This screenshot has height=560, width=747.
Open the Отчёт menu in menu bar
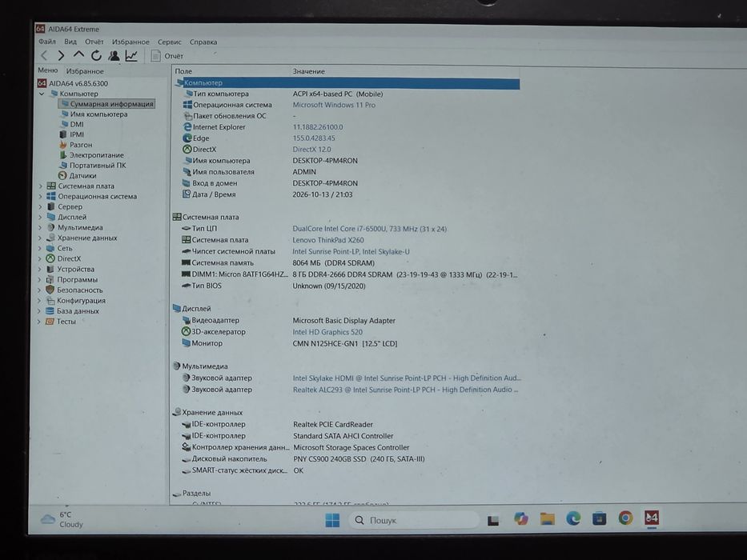click(x=94, y=42)
